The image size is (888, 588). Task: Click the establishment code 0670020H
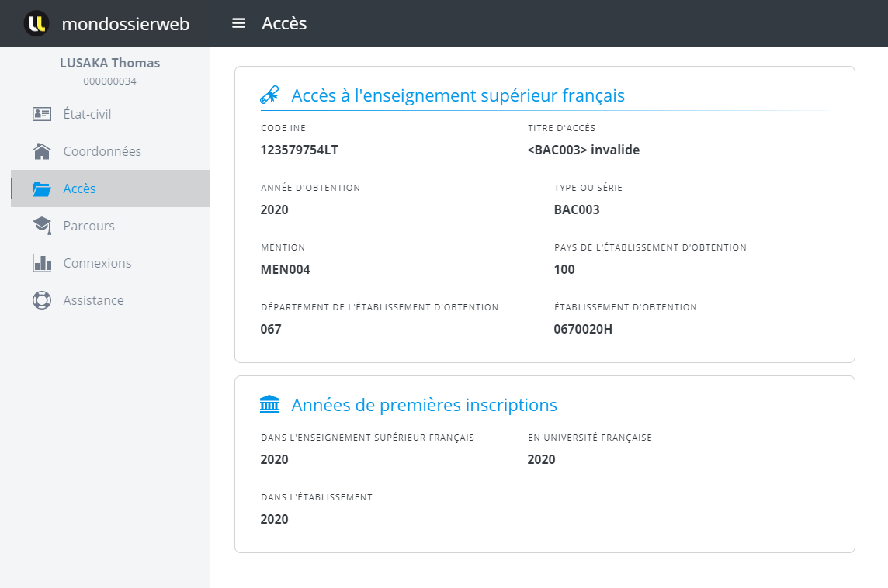[583, 329]
